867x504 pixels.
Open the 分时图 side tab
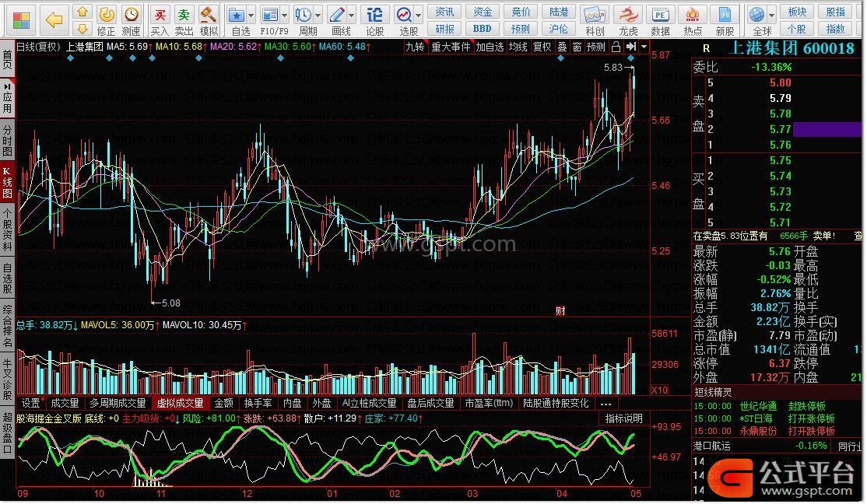(x=7, y=140)
